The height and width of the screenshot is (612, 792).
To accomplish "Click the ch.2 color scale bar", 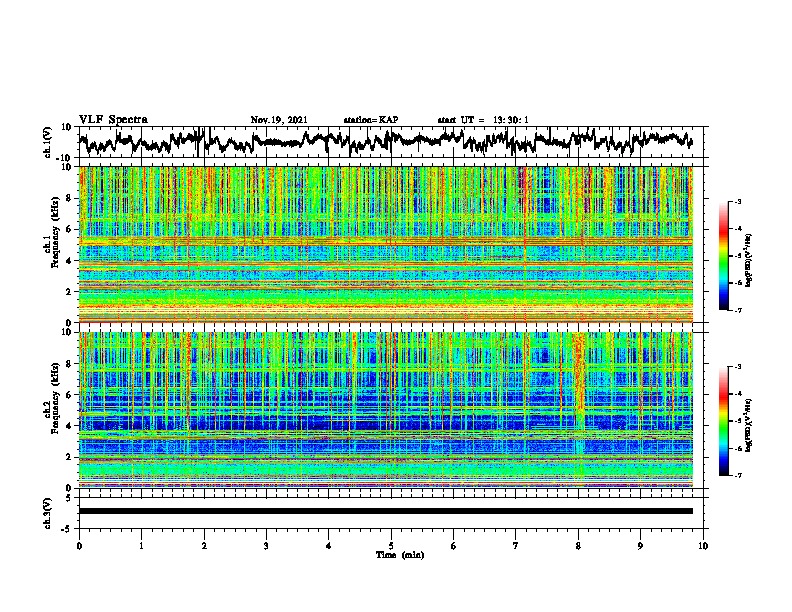I will 723,421.
